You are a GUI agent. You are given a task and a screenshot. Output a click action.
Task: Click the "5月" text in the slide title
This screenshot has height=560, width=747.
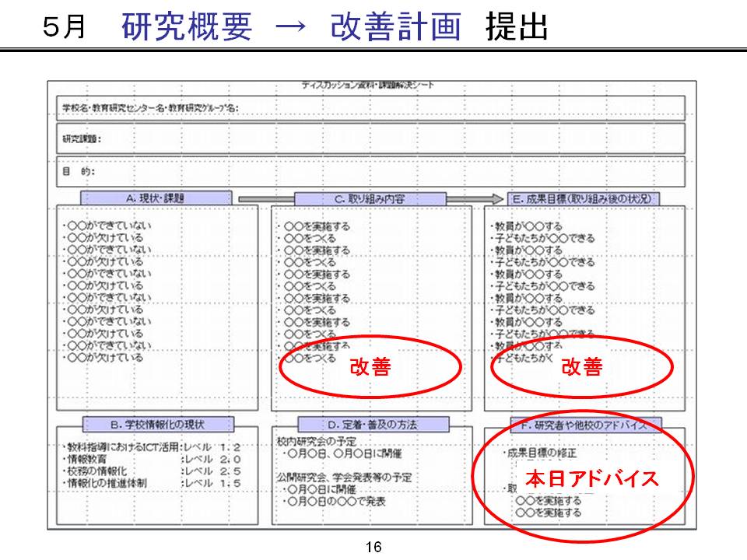tap(65, 26)
